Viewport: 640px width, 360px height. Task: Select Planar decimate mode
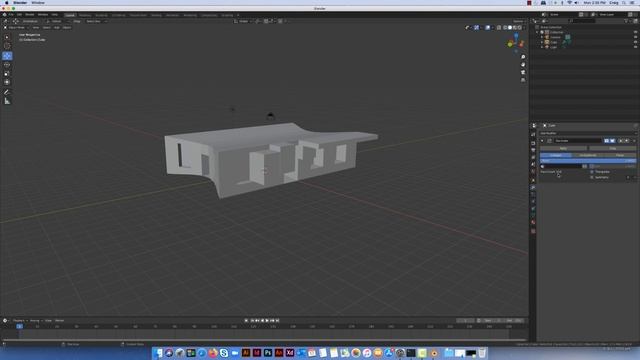[620, 155]
